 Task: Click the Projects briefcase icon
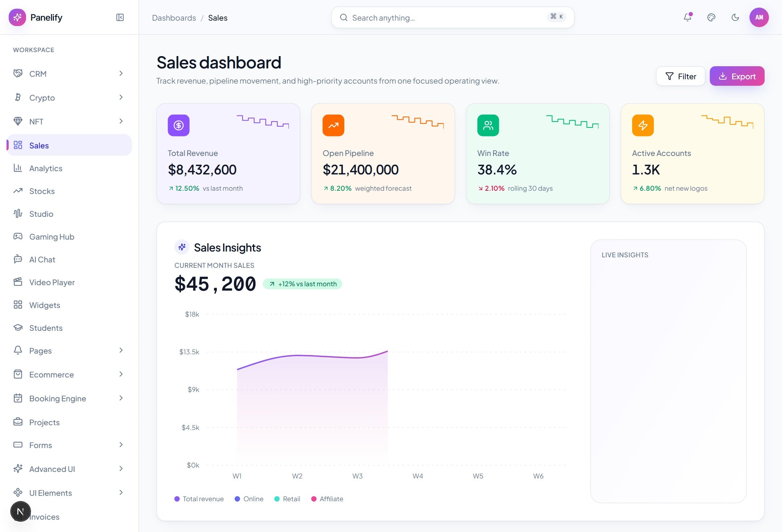[x=18, y=422]
